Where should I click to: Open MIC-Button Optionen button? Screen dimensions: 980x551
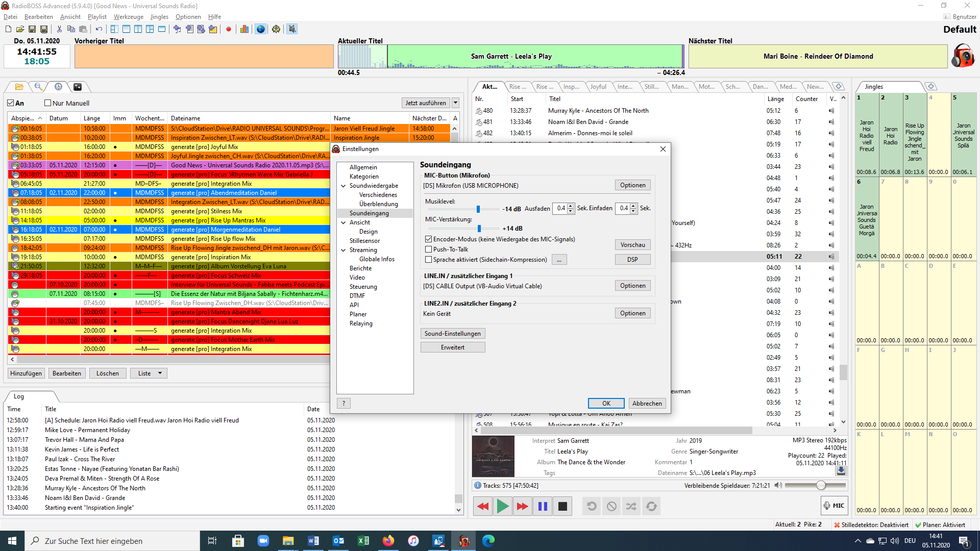point(632,185)
